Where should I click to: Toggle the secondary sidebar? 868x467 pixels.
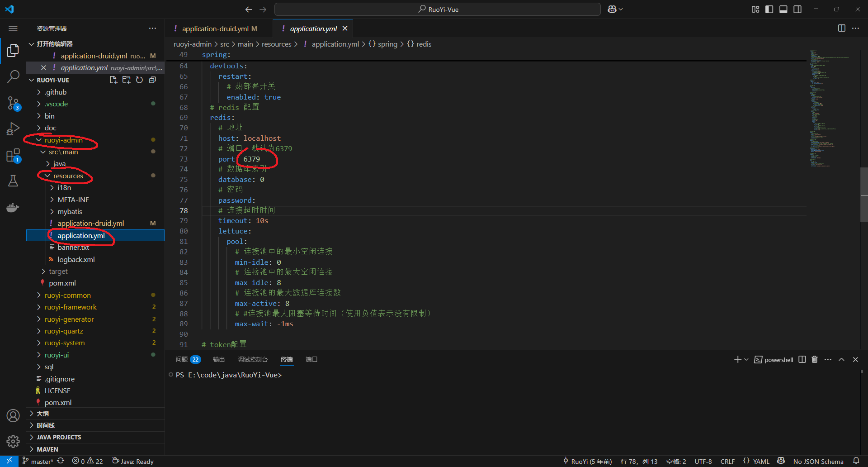(797, 9)
